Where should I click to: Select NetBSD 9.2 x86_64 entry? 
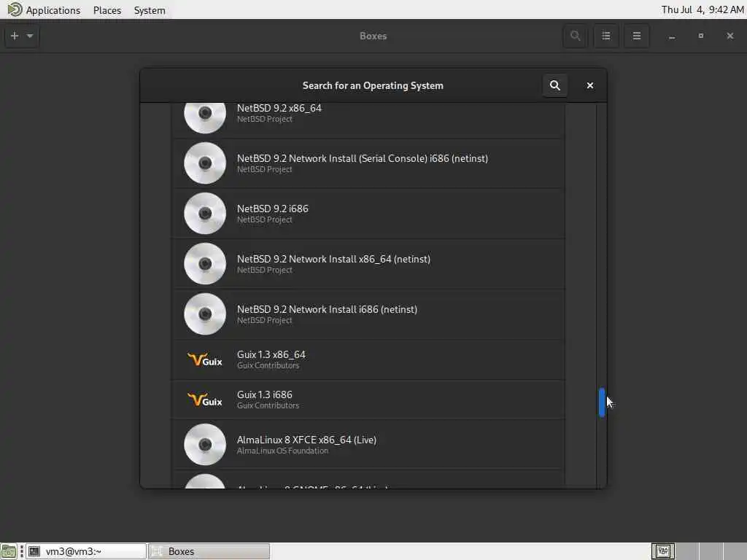[x=368, y=120]
